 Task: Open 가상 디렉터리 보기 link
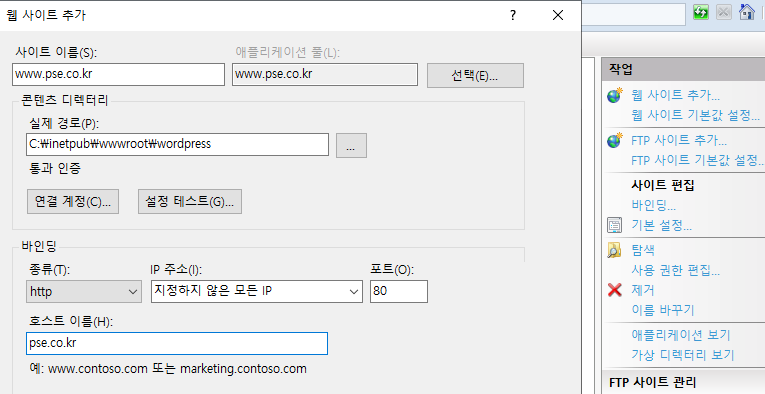click(x=683, y=355)
